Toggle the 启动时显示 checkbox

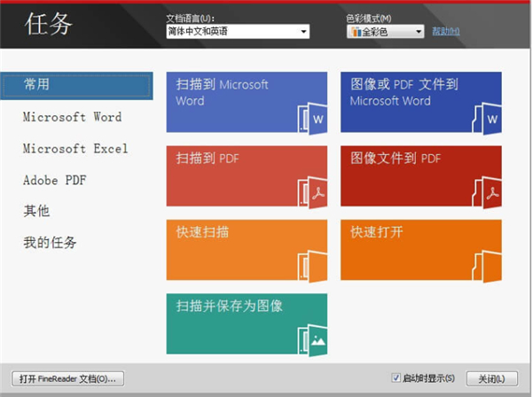(395, 378)
